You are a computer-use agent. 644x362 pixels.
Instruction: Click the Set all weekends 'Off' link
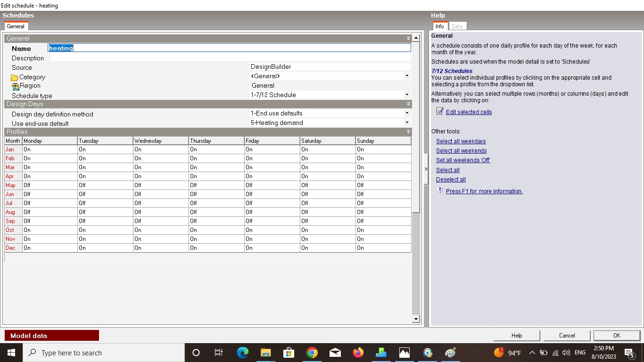463,160
